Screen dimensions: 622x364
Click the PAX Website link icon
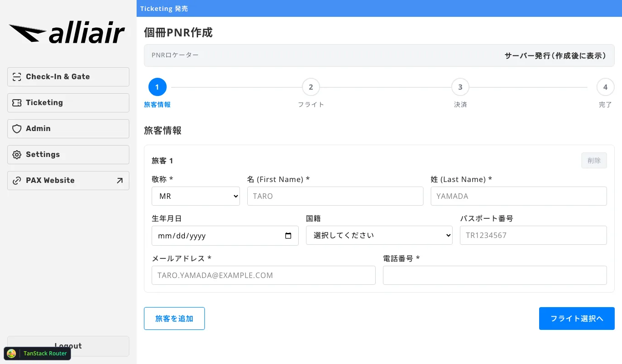tap(17, 181)
